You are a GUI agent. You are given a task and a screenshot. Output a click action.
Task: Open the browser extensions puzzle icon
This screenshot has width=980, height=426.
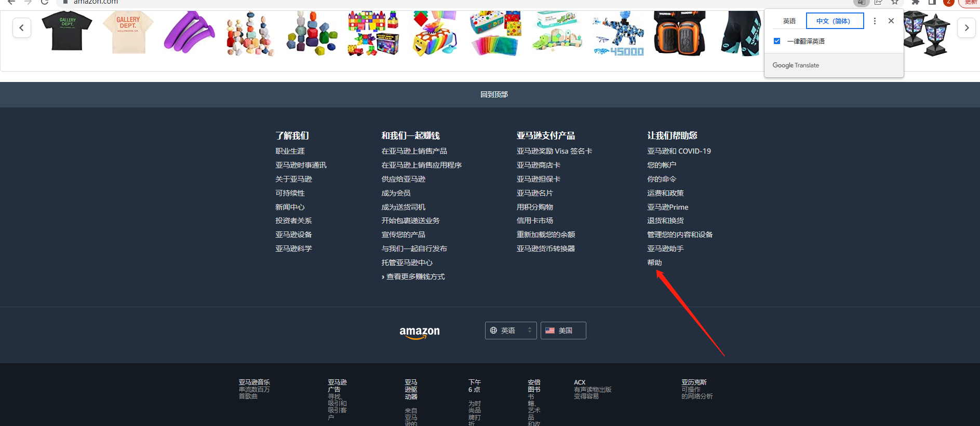[915, 2]
